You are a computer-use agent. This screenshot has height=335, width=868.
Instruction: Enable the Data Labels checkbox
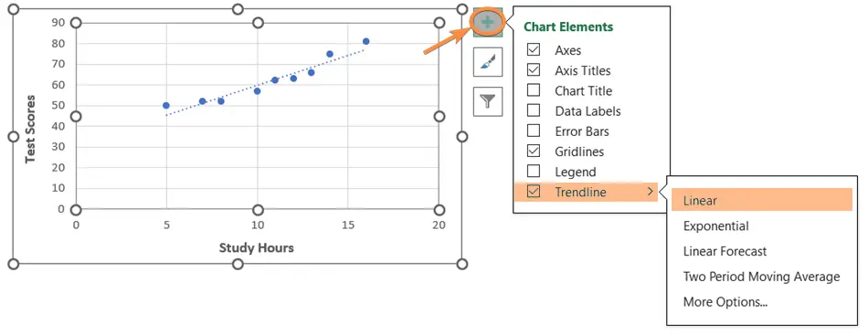(534, 111)
